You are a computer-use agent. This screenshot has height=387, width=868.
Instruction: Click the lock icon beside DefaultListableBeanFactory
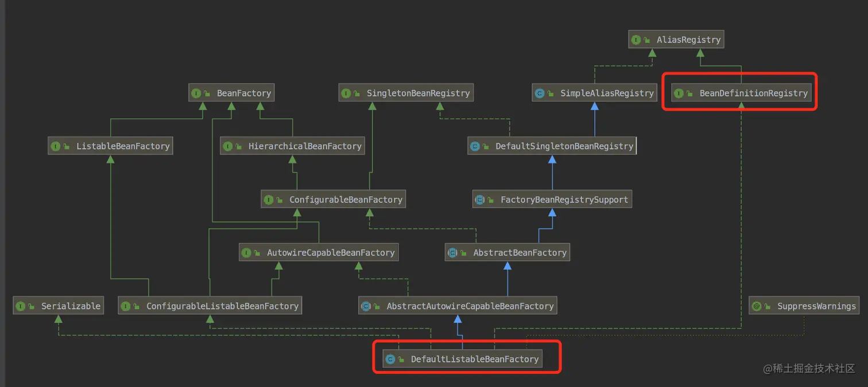401,359
